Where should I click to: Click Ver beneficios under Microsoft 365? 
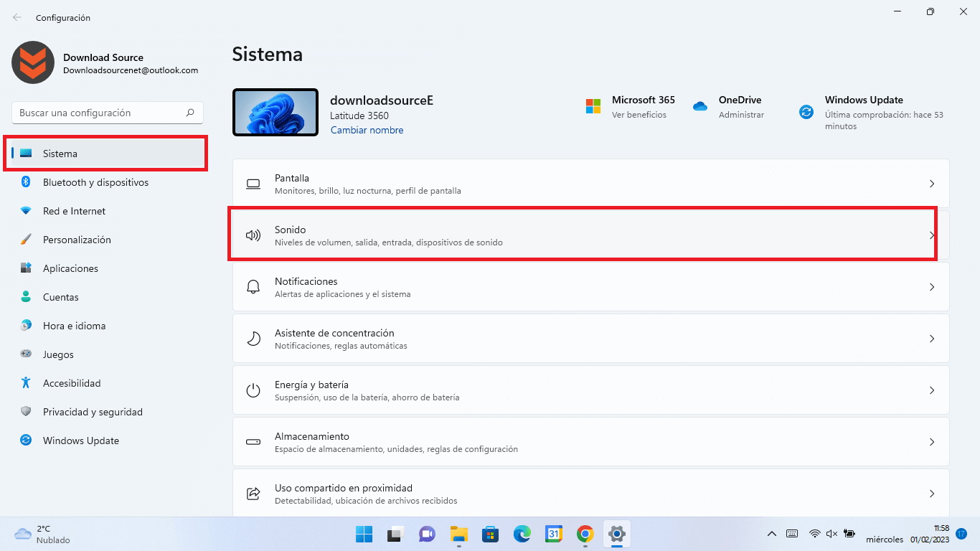639,115
